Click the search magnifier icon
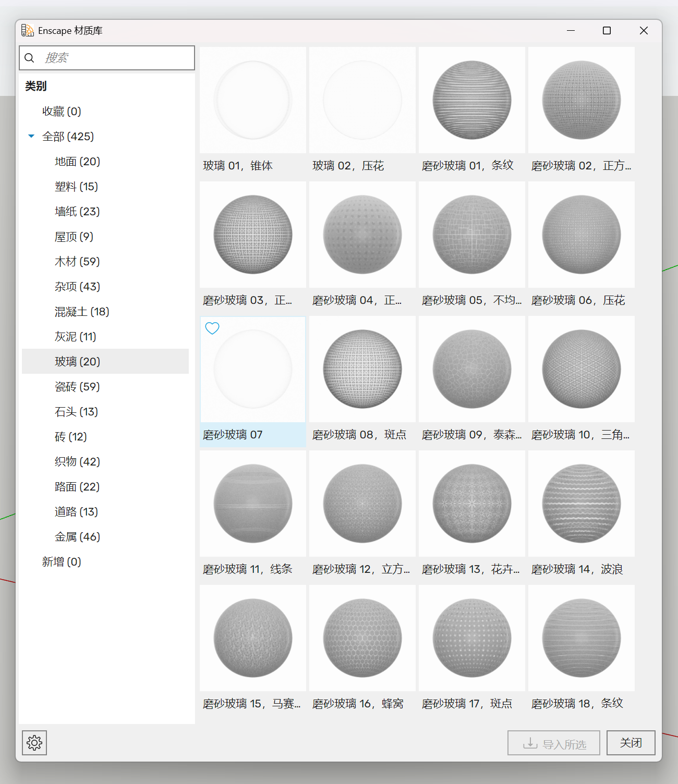Image resolution: width=678 pixels, height=784 pixels. (30, 58)
